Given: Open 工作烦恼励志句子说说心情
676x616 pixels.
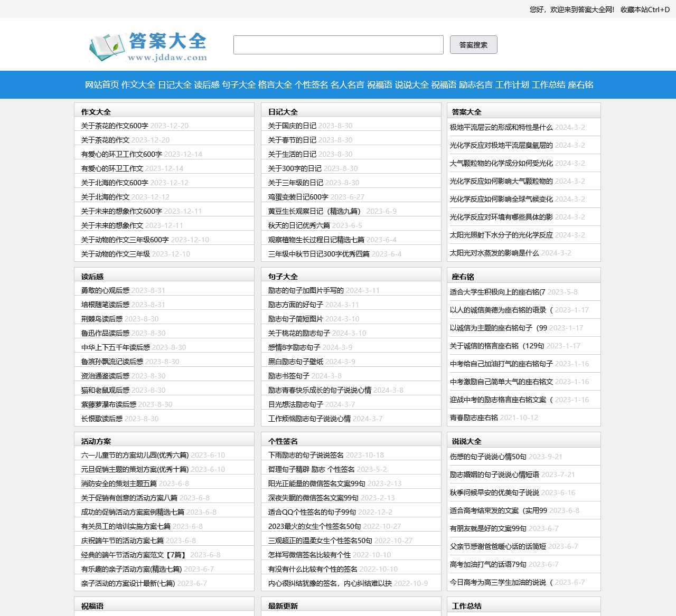Looking at the screenshot, I should click(x=309, y=419).
